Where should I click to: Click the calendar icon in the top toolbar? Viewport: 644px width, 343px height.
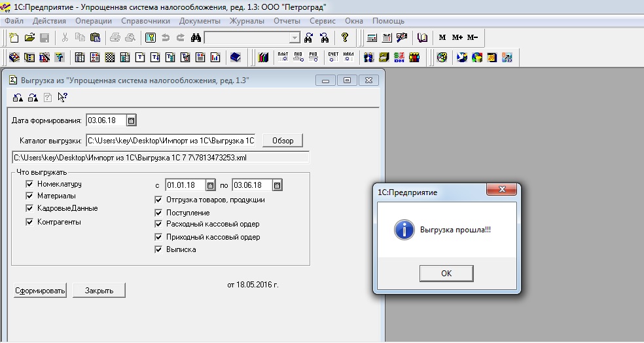click(x=387, y=37)
